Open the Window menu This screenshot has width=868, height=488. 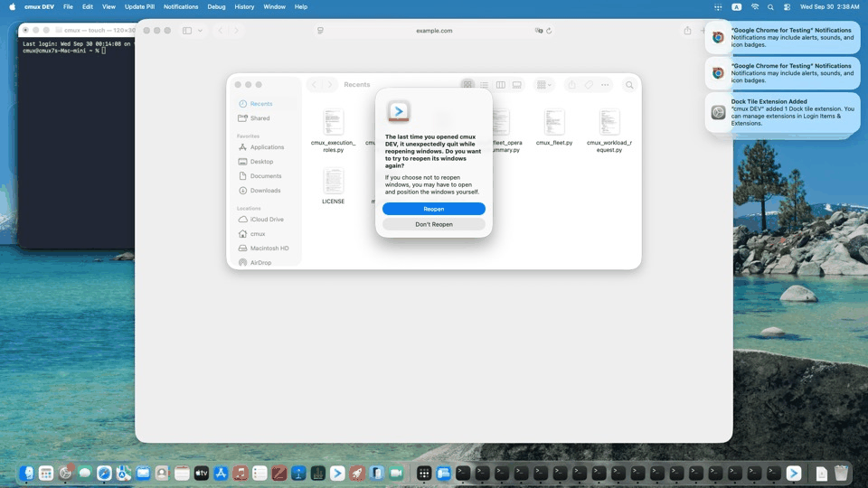click(274, 6)
